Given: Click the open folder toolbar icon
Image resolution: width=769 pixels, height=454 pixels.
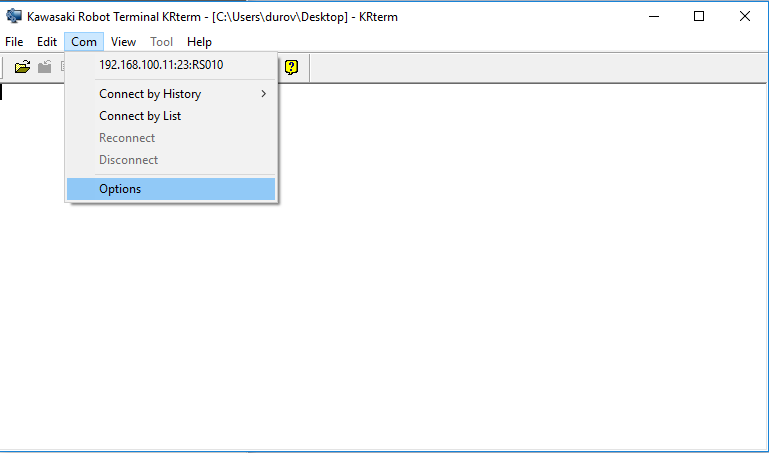Looking at the screenshot, I should 22,67.
